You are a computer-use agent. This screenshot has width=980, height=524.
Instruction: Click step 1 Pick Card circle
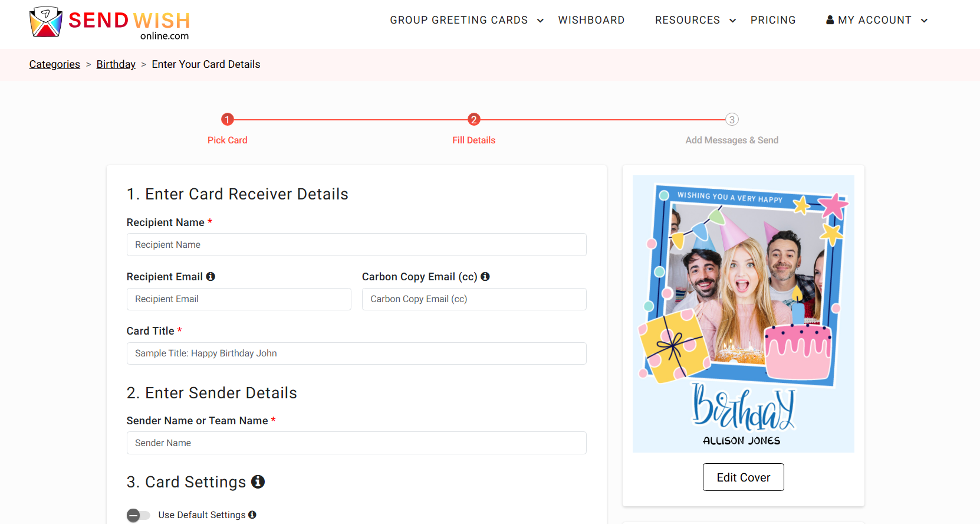coord(228,120)
